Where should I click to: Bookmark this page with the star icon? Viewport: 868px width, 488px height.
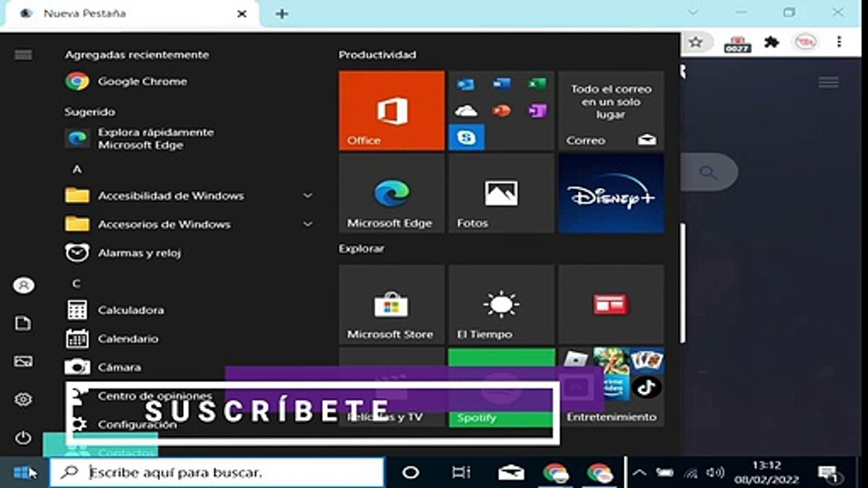696,42
